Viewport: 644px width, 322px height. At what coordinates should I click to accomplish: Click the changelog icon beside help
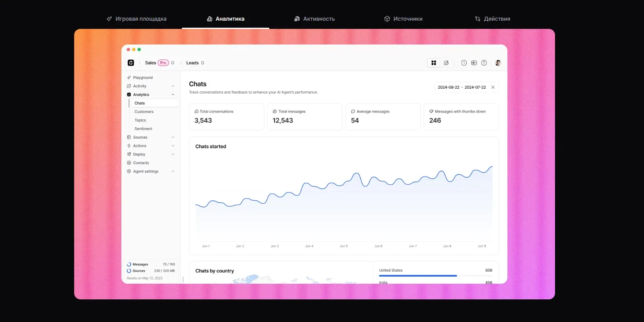[x=474, y=63]
